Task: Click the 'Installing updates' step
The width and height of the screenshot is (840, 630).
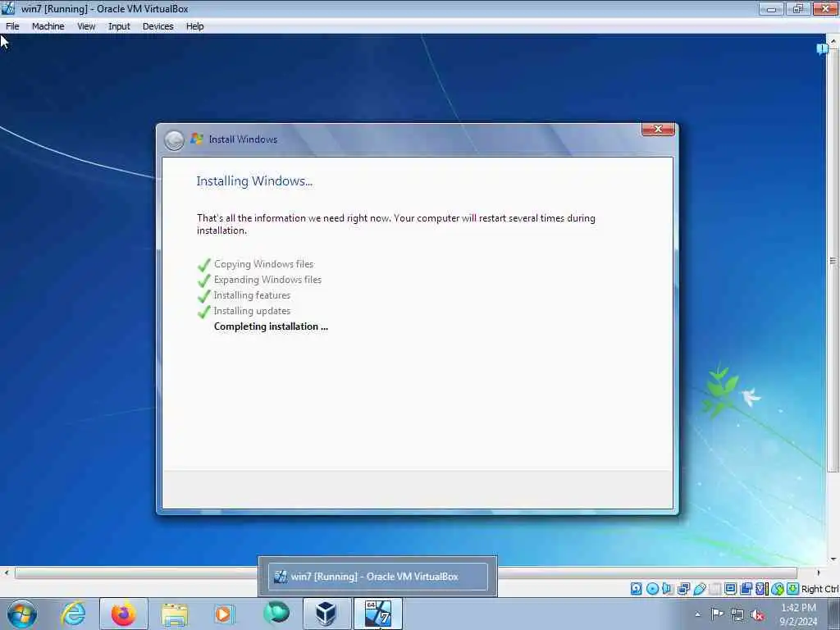Action: [x=252, y=311]
